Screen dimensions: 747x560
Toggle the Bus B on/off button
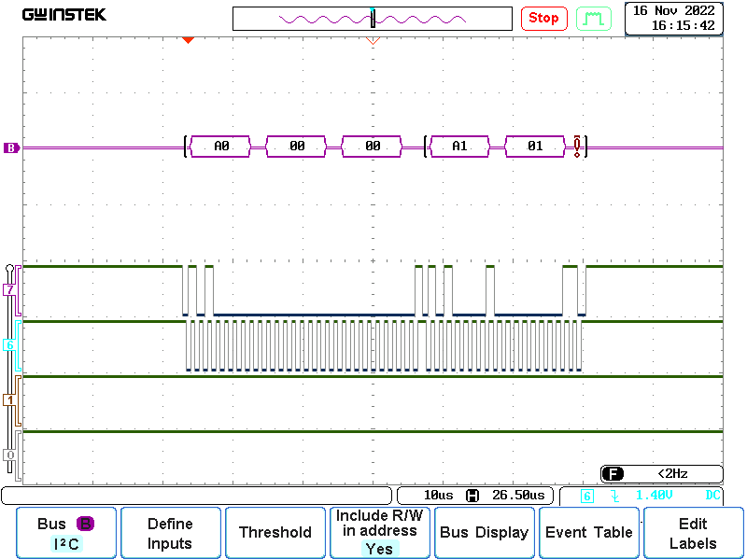[65, 533]
